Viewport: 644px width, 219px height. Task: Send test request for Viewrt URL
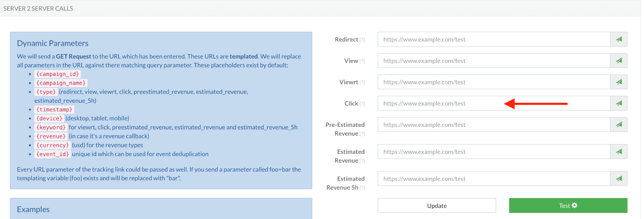(619, 82)
